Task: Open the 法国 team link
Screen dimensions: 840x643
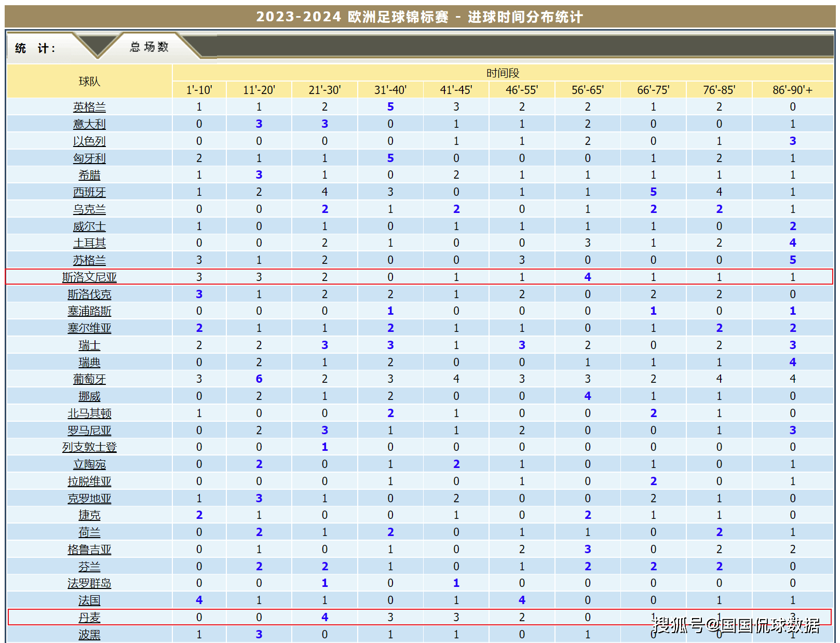Action: [x=89, y=600]
